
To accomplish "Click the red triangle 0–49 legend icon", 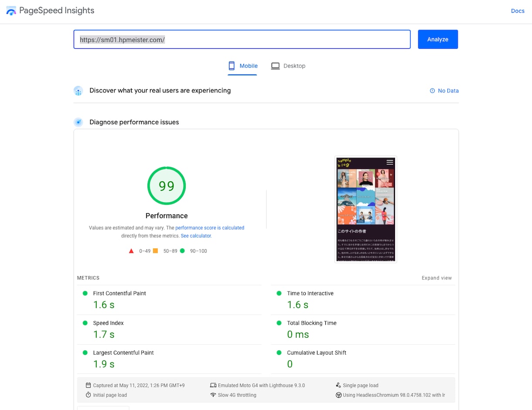I will coord(131,251).
